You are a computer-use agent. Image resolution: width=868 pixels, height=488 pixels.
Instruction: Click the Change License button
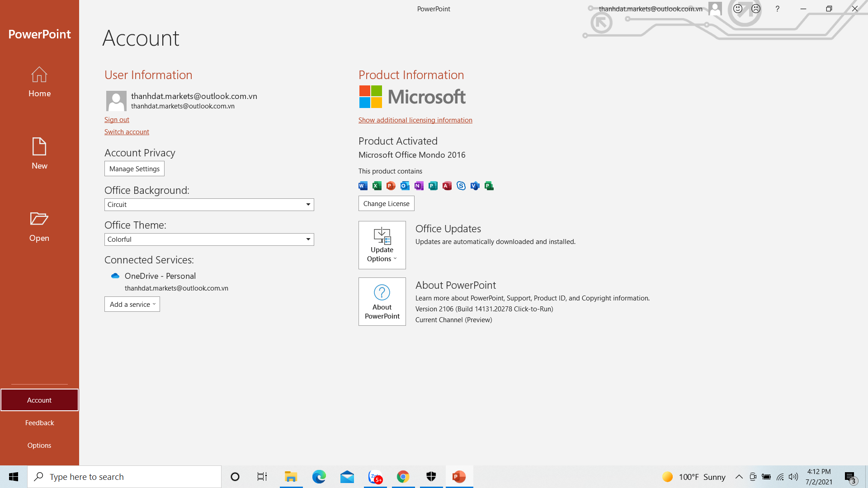point(386,203)
